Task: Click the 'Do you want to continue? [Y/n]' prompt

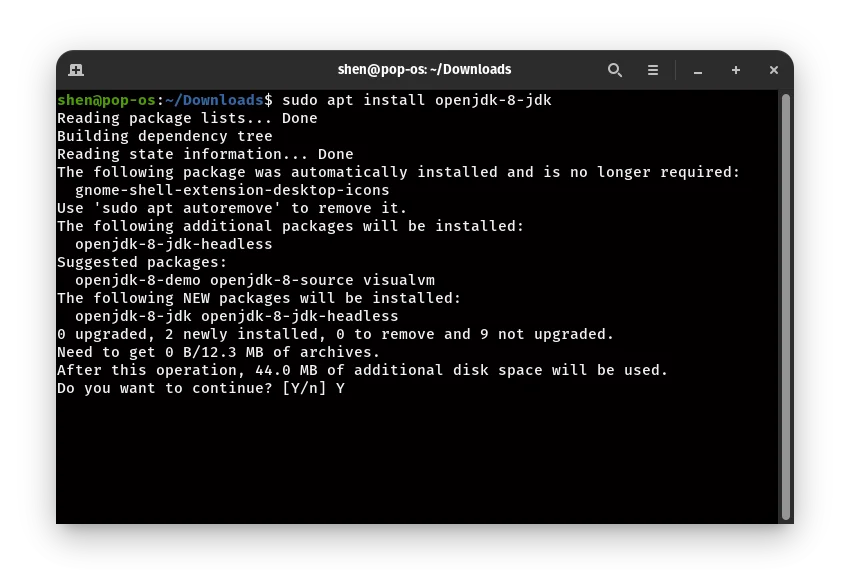Action: (x=191, y=388)
